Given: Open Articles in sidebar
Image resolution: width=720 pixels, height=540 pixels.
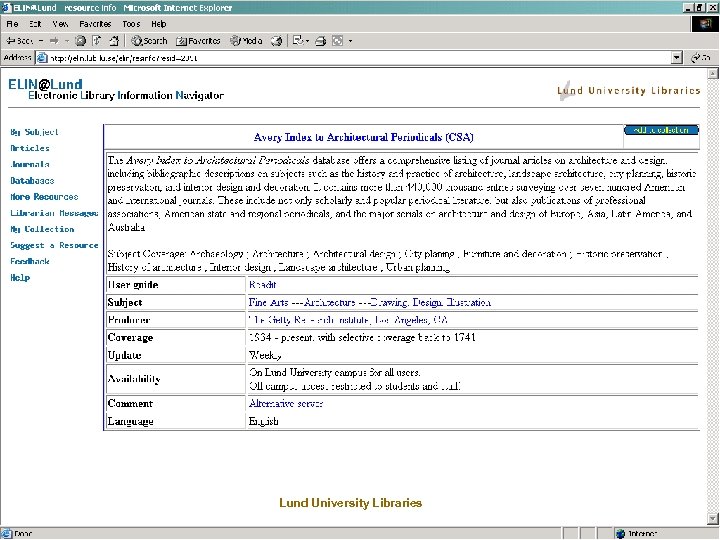Looking at the screenshot, I should pyautogui.click(x=30, y=148).
